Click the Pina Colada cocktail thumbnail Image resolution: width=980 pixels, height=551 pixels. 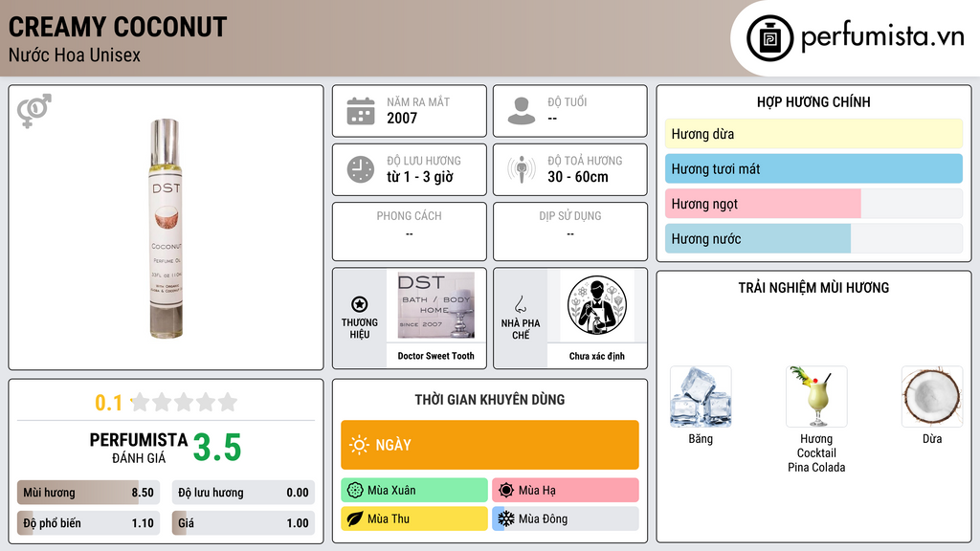(x=816, y=397)
